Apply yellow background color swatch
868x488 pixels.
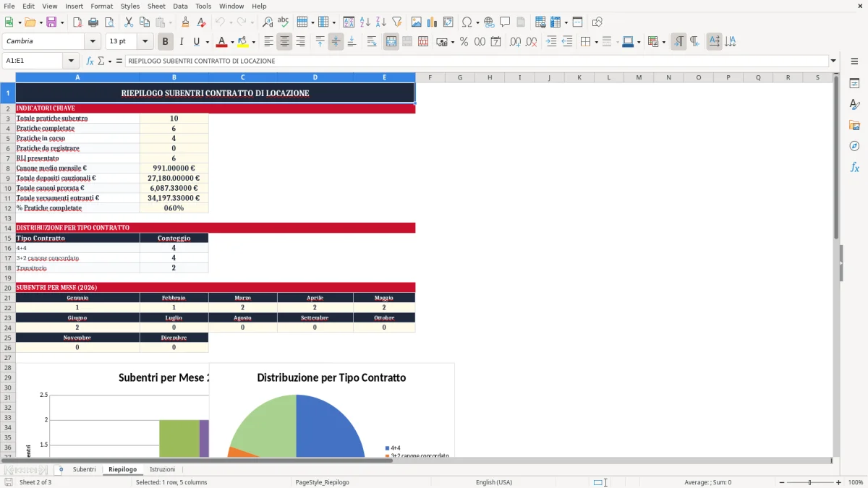coord(243,42)
